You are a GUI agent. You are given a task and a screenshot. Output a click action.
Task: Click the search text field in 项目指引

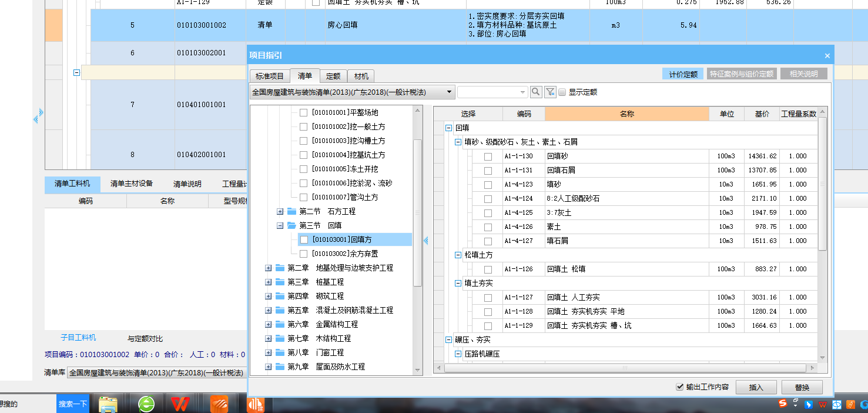click(488, 92)
